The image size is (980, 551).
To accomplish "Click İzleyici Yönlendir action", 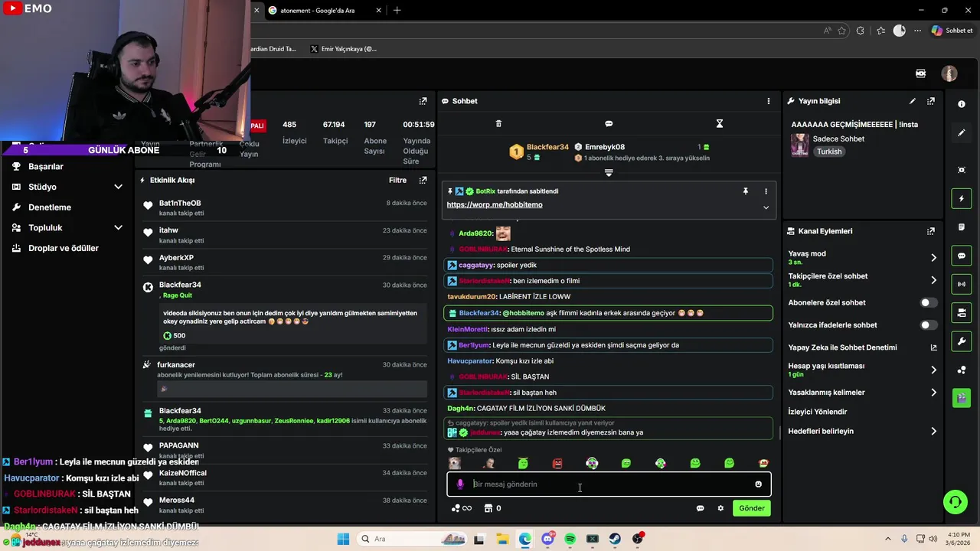I will (817, 412).
